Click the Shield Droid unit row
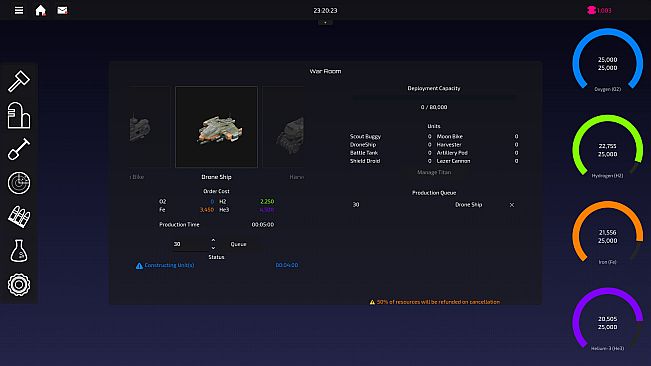This screenshot has width=651, height=366. click(x=390, y=161)
